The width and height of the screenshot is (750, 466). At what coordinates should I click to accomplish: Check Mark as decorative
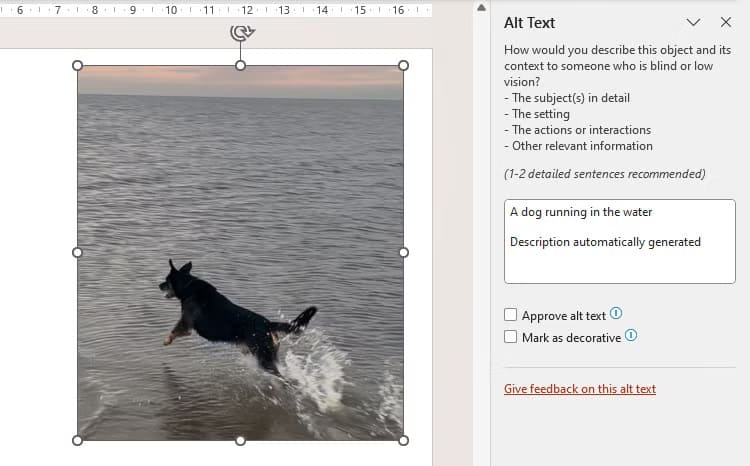tap(510, 336)
